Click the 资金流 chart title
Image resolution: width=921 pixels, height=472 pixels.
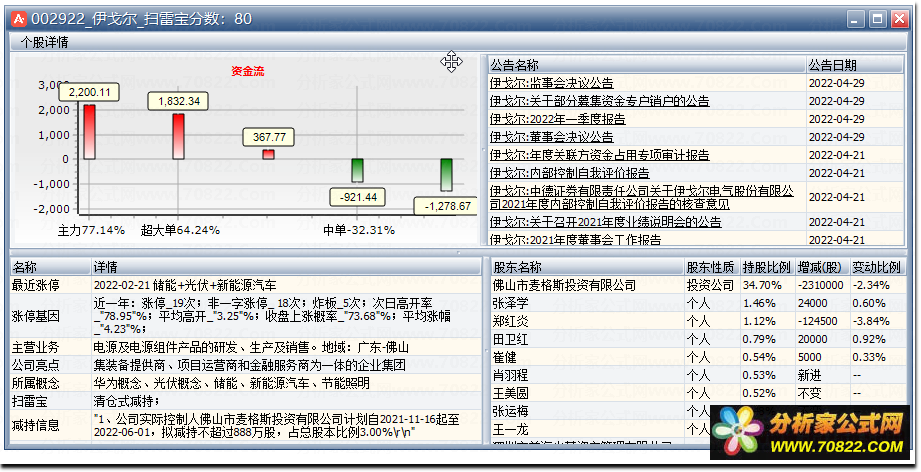[x=248, y=71]
